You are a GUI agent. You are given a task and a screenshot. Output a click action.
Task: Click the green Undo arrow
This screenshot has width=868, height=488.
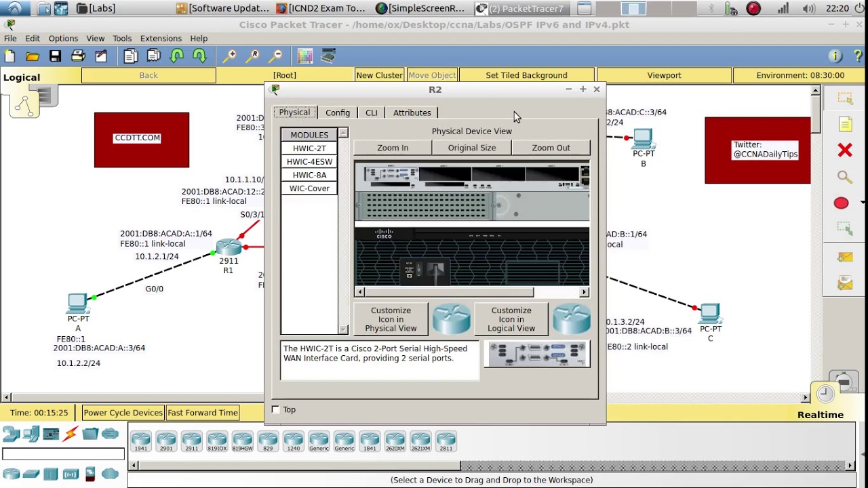[177, 56]
